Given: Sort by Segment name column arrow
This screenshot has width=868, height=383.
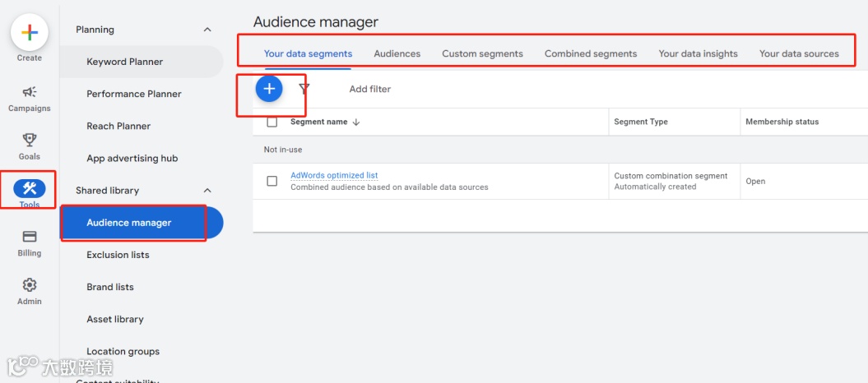Looking at the screenshot, I should [x=356, y=122].
